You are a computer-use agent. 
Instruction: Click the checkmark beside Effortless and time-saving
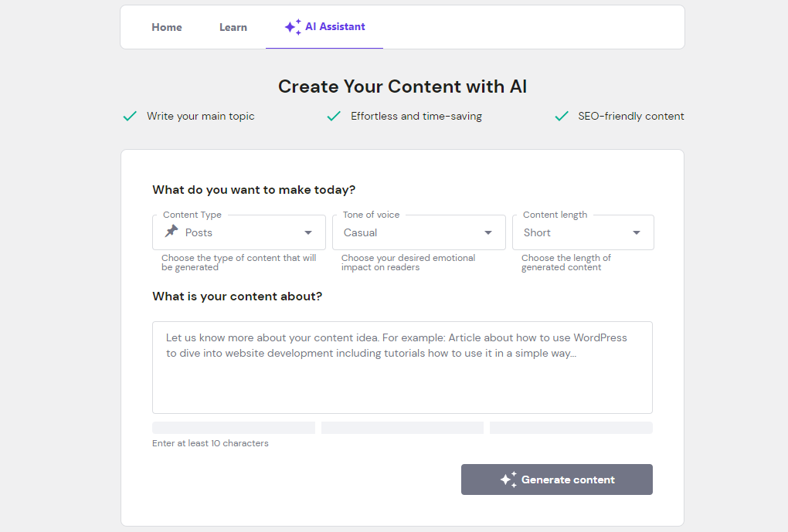[334, 117]
